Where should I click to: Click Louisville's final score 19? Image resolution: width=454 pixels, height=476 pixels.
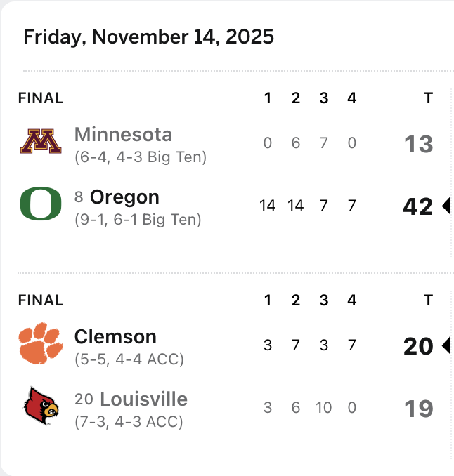418,409
